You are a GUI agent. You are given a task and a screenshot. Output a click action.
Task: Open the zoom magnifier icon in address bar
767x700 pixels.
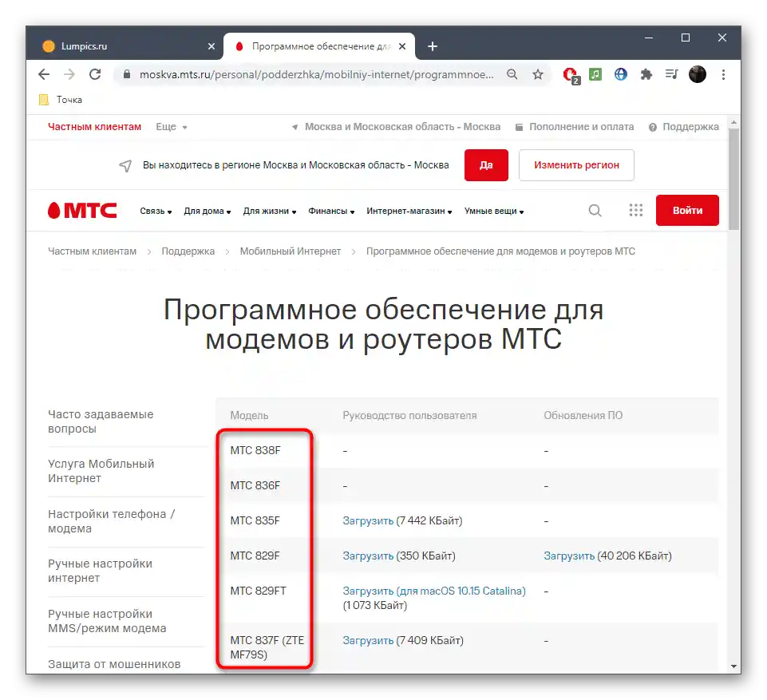(512, 74)
